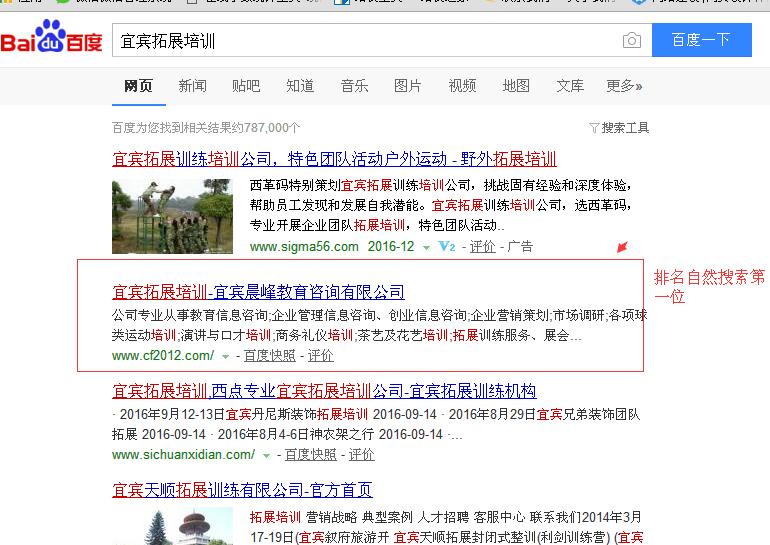The width and height of the screenshot is (770, 545).
Task: Expand the 更多» menu
Action: pos(624,86)
